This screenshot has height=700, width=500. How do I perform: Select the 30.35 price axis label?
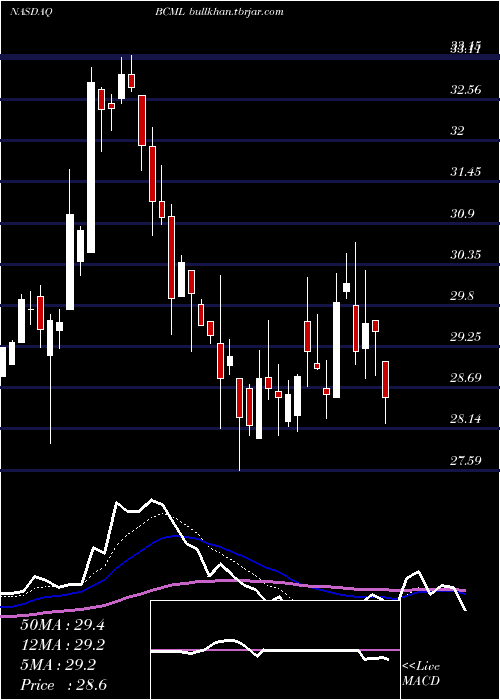pyautogui.click(x=466, y=255)
